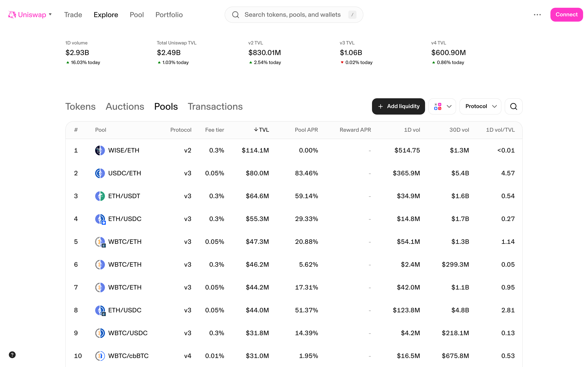
Task: Click the USDC/ETH pool token icon
Action: pos(100,173)
